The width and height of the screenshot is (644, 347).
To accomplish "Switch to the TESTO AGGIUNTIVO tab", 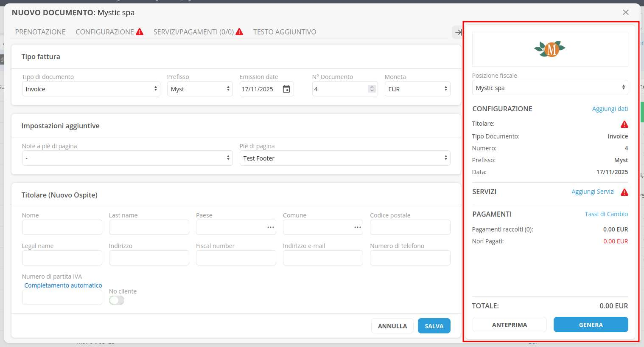I will (284, 32).
